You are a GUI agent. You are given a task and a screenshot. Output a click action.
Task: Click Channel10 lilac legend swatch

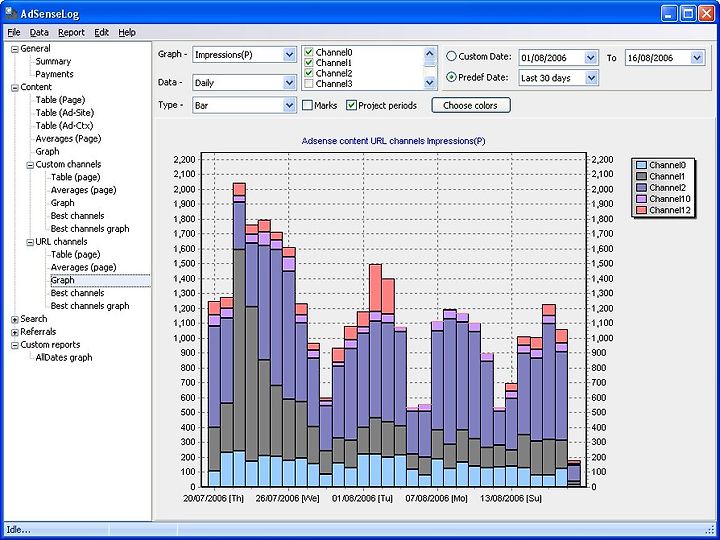pyautogui.click(x=641, y=199)
